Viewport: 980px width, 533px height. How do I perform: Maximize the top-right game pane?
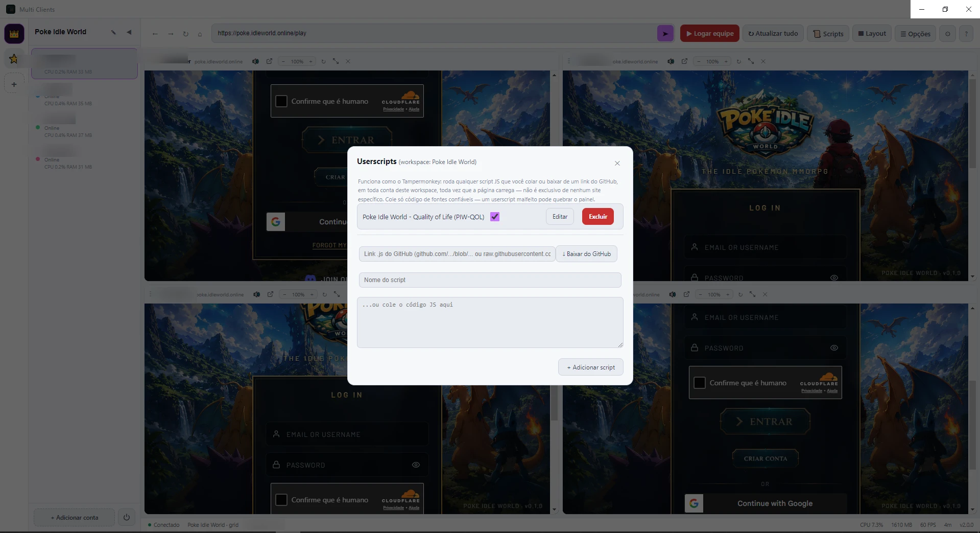[751, 61]
